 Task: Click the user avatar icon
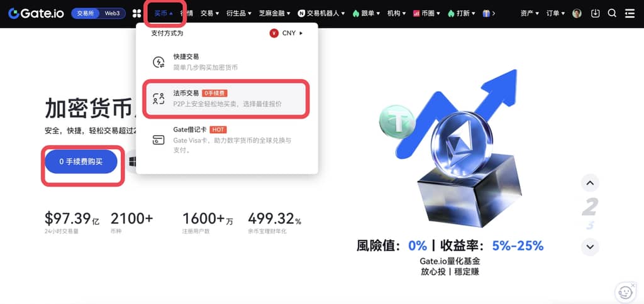pos(577,14)
